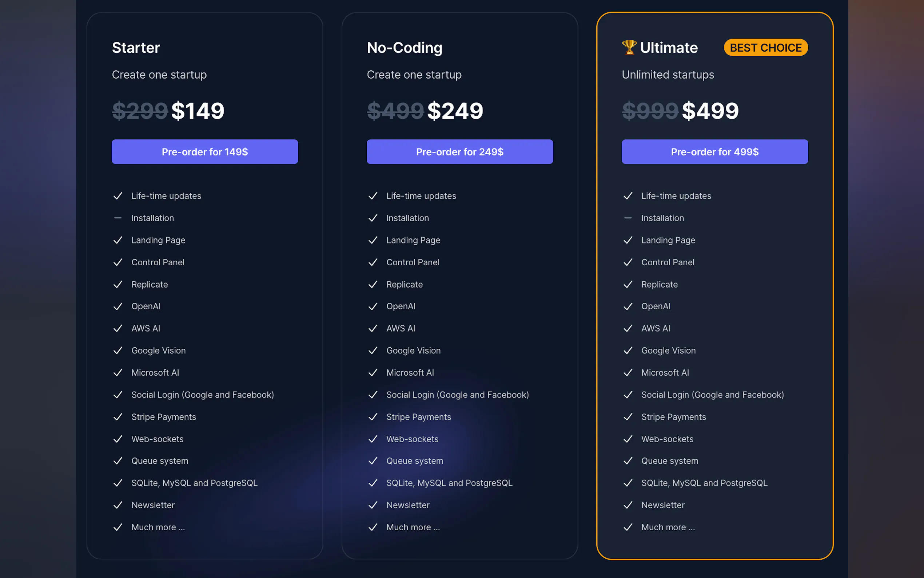Screen dimensions: 924x578
Task: Click the checkmark beside No-Coding Installation
Action: click(x=373, y=218)
